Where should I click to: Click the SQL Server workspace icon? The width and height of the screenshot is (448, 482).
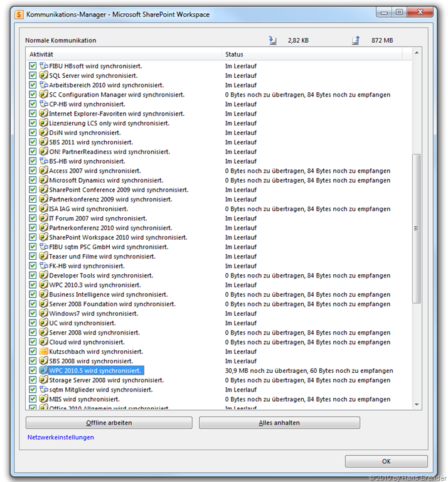[44, 75]
